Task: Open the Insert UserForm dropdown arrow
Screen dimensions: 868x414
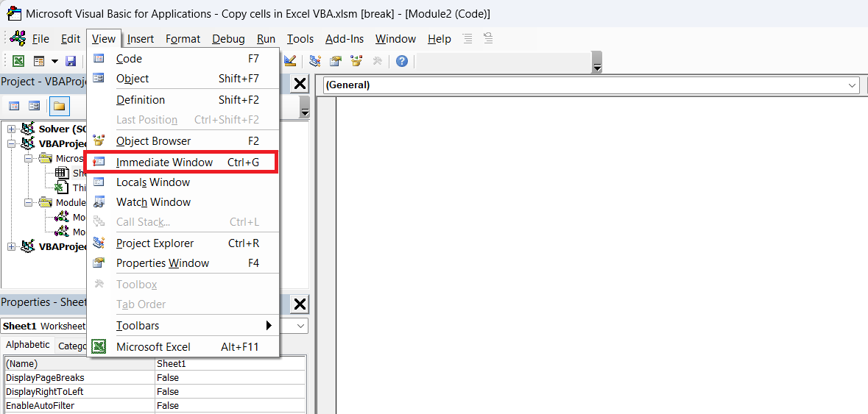Action: click(x=54, y=61)
